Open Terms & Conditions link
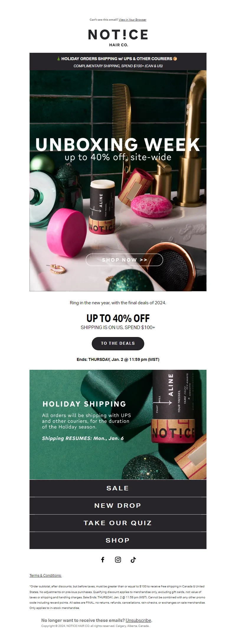The height and width of the screenshot is (644, 236). [45, 576]
